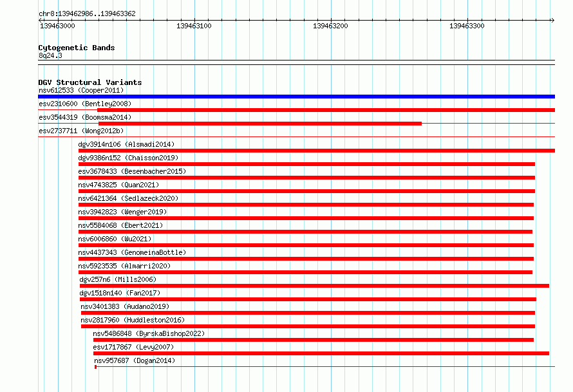This screenshot has width=573, height=392.
Task: Open nsv4743825 (Quan2021) details
Action: coord(118,185)
